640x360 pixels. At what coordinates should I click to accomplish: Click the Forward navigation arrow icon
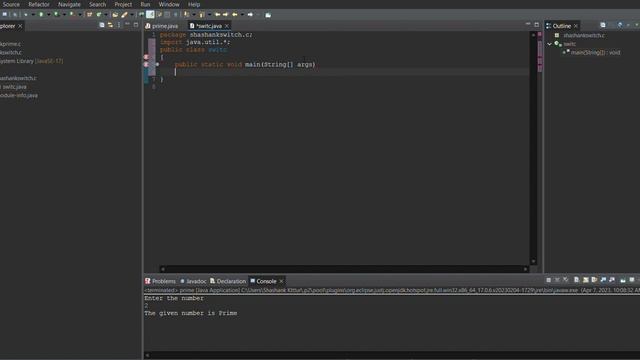(250, 14)
